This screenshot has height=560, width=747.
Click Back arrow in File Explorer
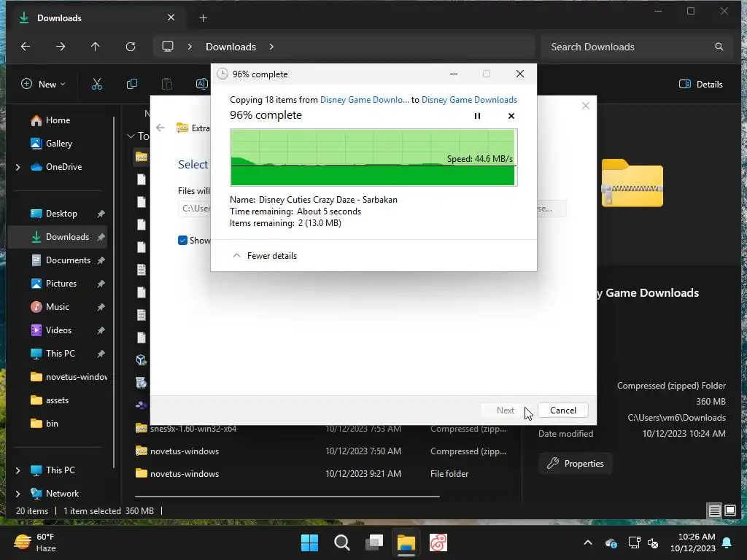tap(26, 47)
